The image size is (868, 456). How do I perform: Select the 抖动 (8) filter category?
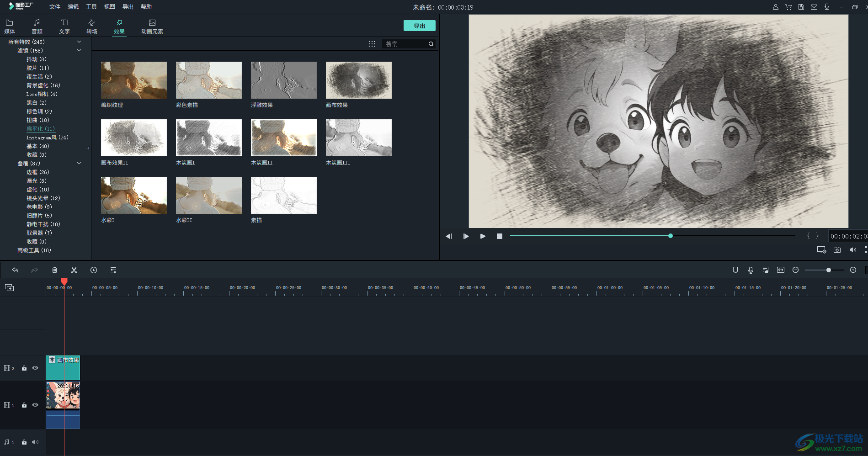pyautogui.click(x=37, y=59)
